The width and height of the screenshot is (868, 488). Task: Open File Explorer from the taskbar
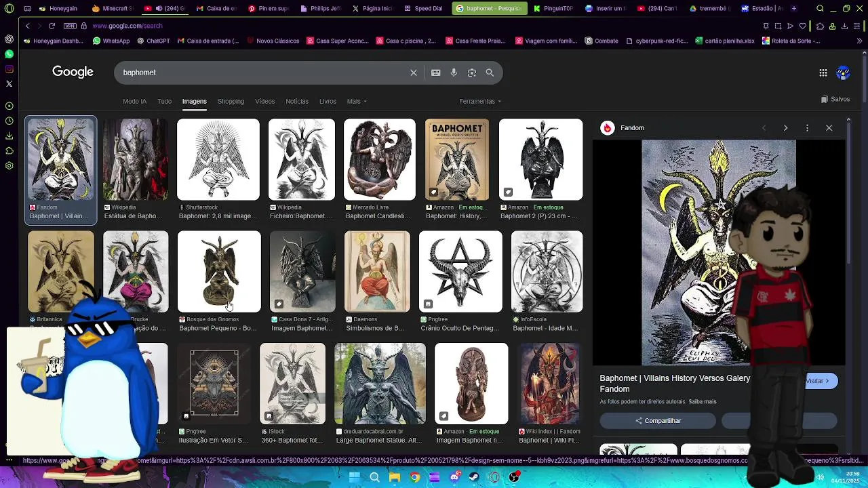394,477
